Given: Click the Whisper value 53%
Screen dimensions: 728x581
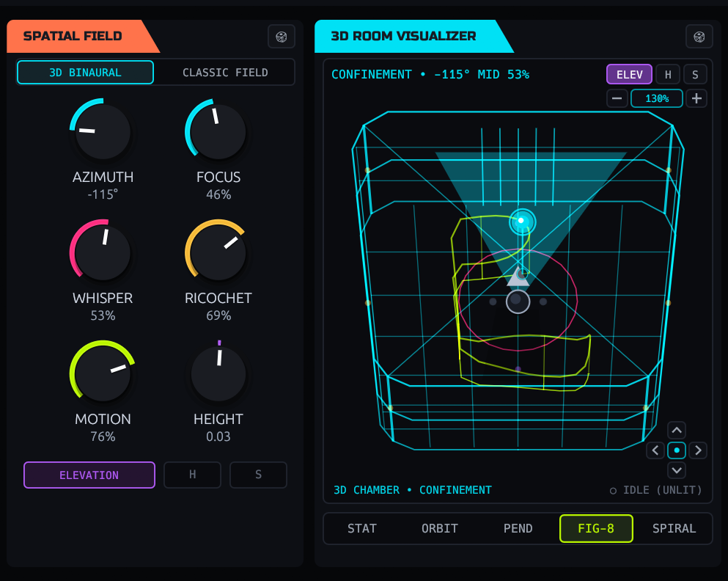Looking at the screenshot, I should click(x=103, y=315).
